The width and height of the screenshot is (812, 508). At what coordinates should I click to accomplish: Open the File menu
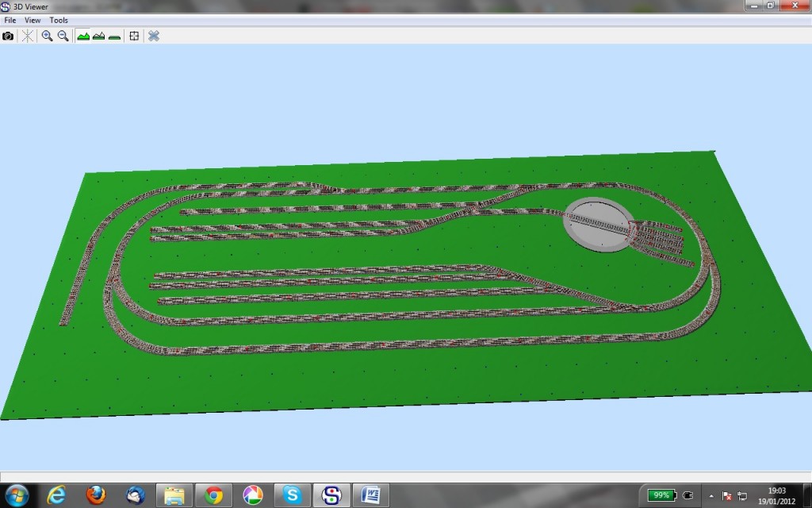(10, 20)
